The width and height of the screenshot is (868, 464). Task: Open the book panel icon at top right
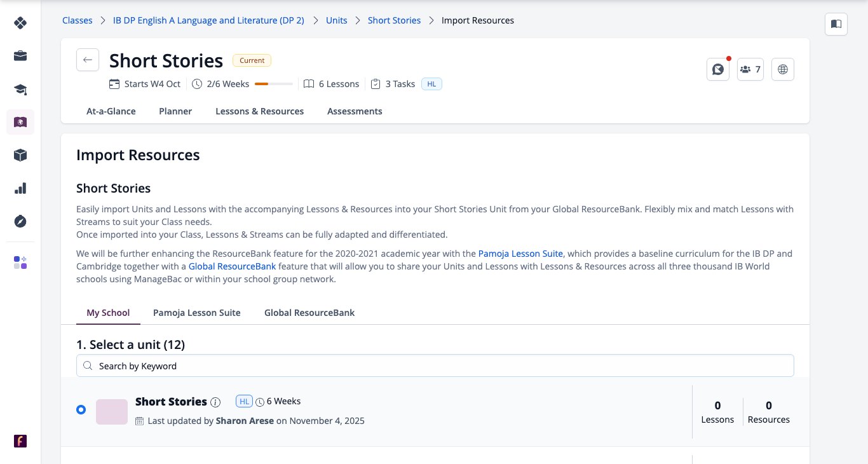pos(836,24)
